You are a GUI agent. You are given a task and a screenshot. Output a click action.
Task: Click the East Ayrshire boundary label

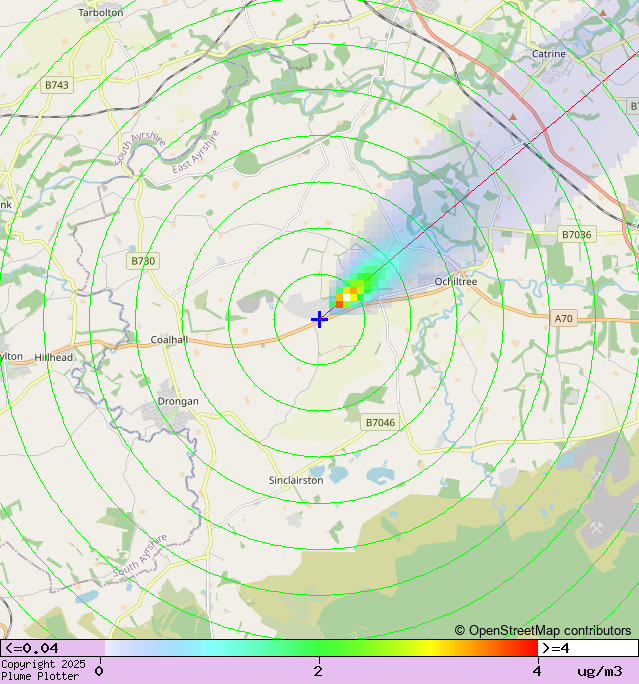pyautogui.click(x=195, y=152)
